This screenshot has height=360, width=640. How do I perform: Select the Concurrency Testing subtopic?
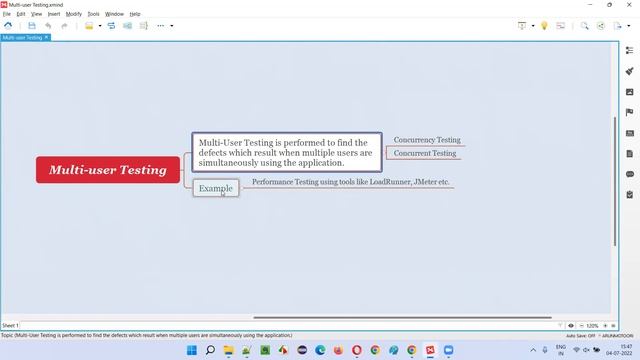click(x=427, y=140)
